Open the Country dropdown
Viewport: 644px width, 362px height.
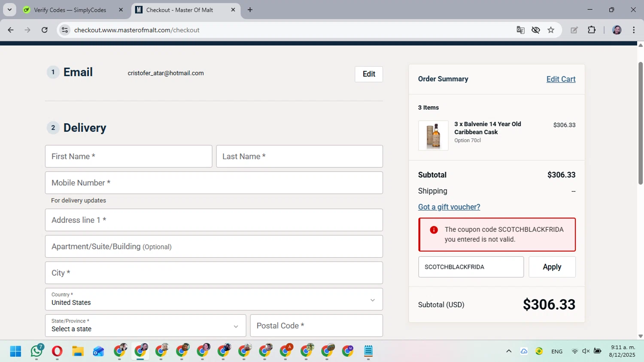[214, 299]
